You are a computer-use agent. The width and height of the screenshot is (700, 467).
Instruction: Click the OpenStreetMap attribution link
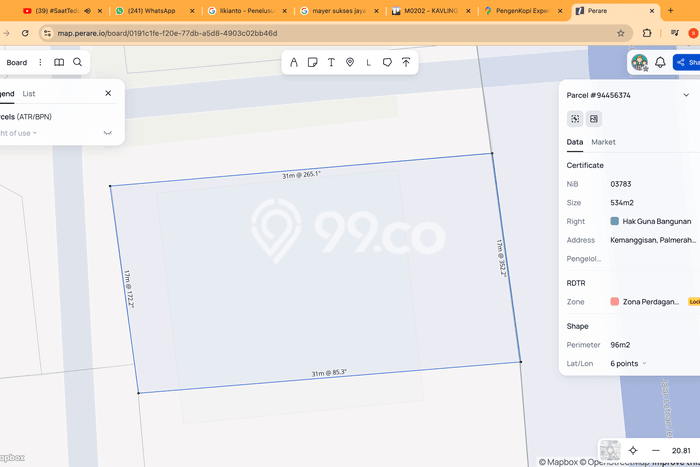tap(614, 462)
